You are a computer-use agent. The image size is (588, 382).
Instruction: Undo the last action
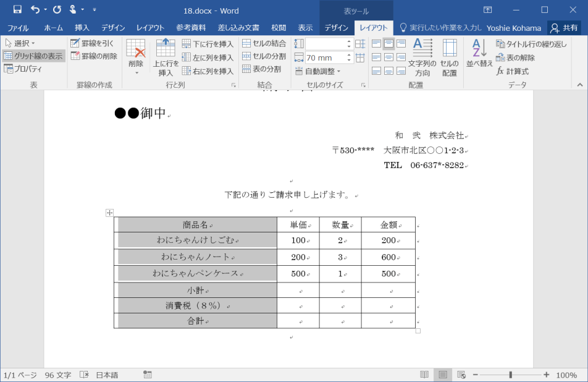(x=35, y=10)
